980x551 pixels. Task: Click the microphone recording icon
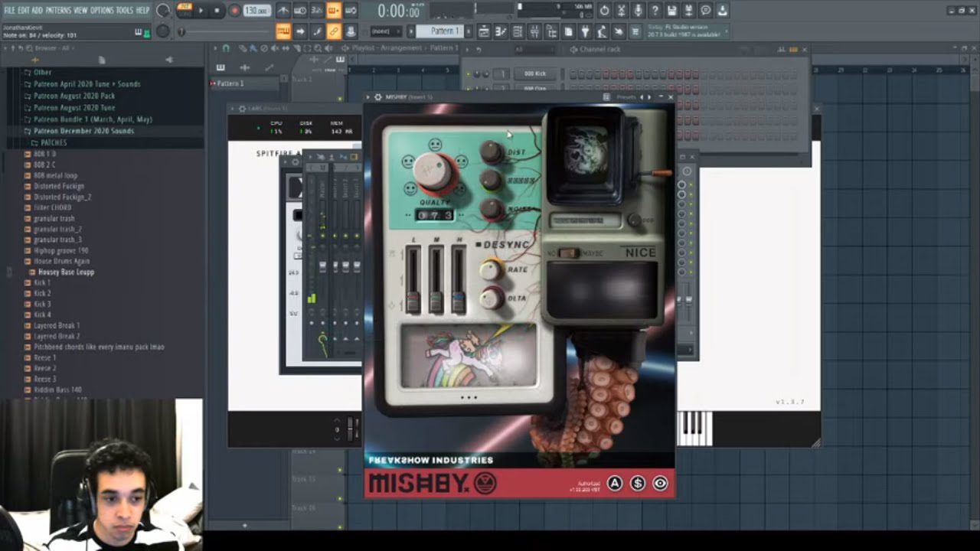click(x=639, y=11)
